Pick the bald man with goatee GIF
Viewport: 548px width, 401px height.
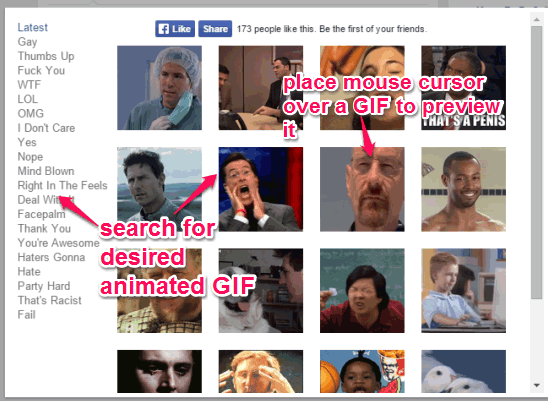(x=362, y=189)
